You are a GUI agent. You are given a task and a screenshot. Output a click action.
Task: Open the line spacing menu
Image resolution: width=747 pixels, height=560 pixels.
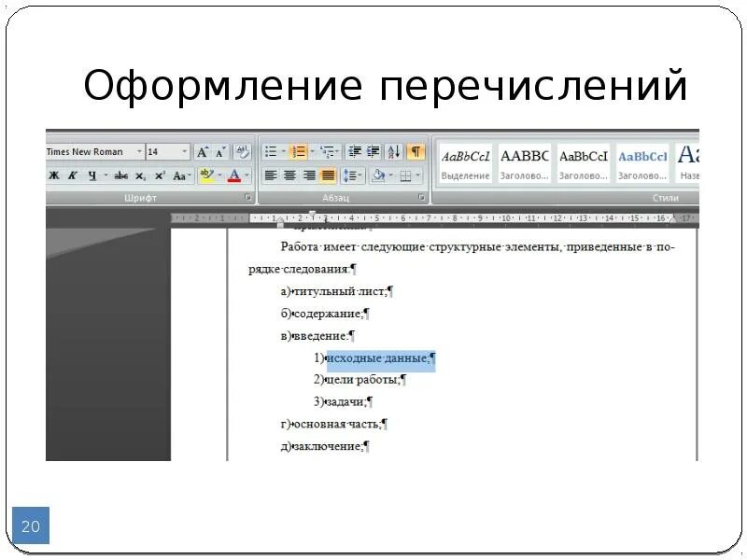point(353,175)
